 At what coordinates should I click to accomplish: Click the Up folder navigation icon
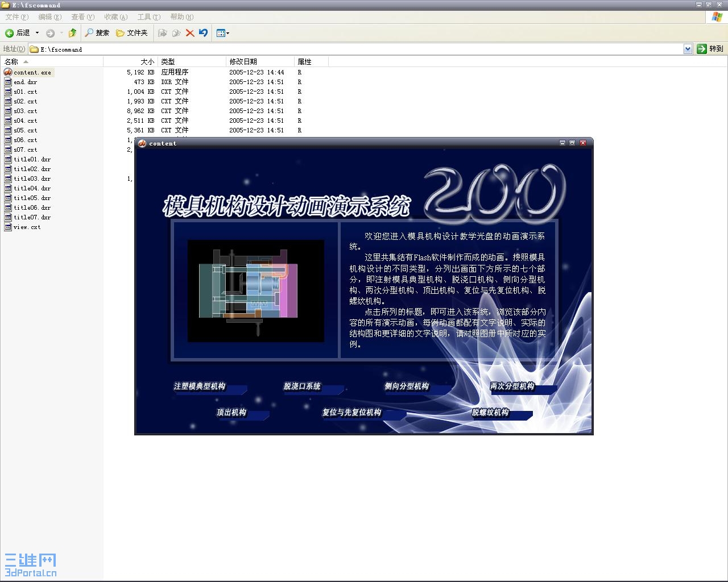coord(72,32)
